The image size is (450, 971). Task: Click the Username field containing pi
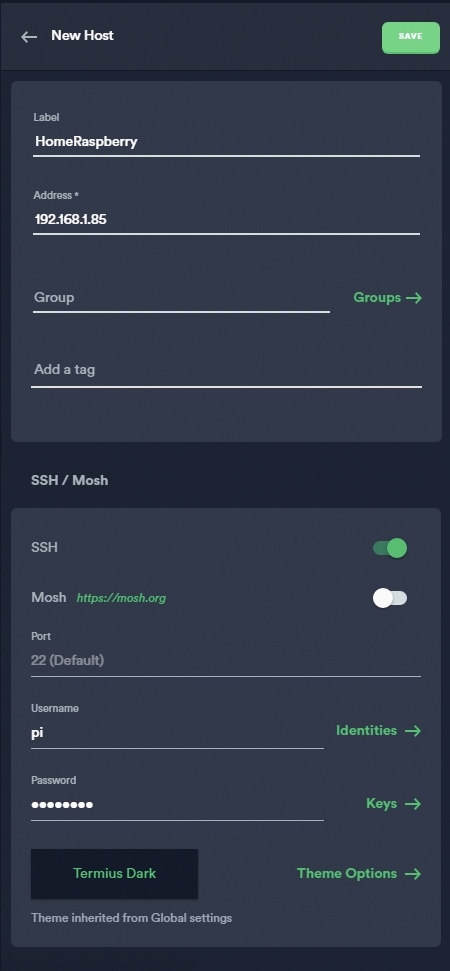click(177, 733)
